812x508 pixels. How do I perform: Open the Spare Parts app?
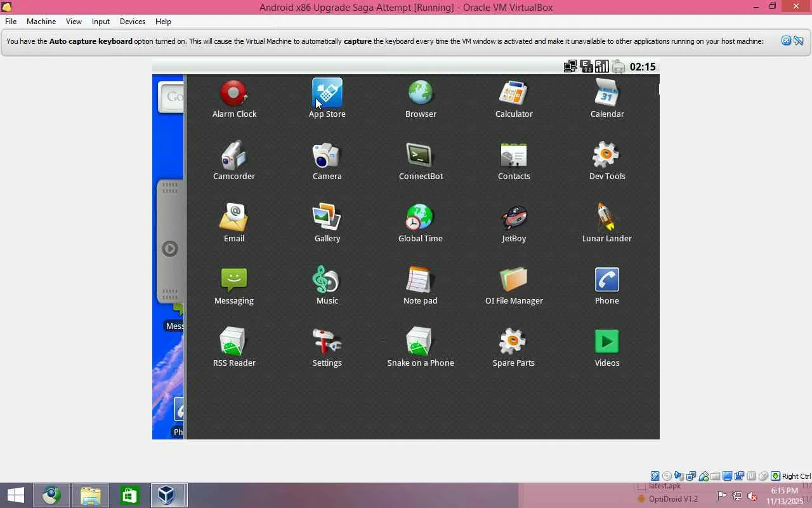[x=514, y=348]
